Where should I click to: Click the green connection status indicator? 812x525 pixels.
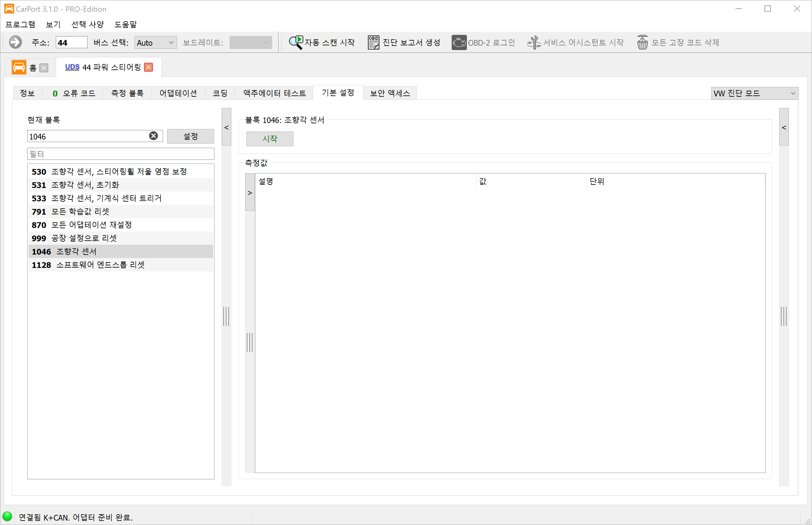pos(7,516)
